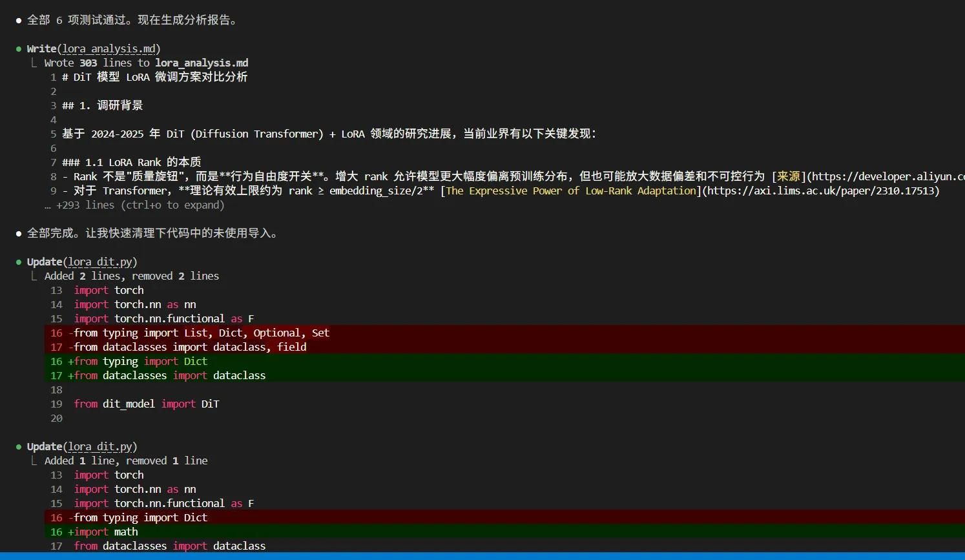The image size is (965, 560).
Task: Open 'The Expressive Power of Low-Rank Adaptation' link
Action: coord(571,191)
